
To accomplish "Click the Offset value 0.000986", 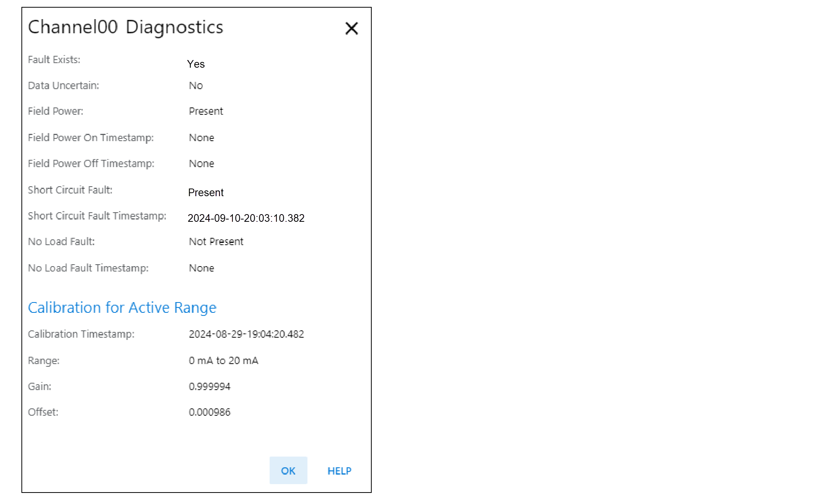I will tap(210, 412).
